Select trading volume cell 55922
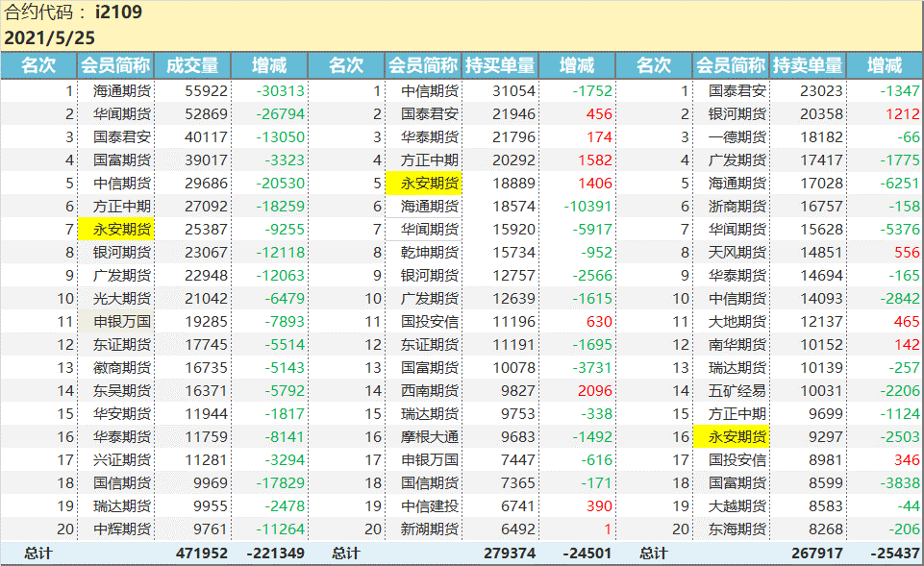The width and height of the screenshot is (924, 566). pos(206,91)
